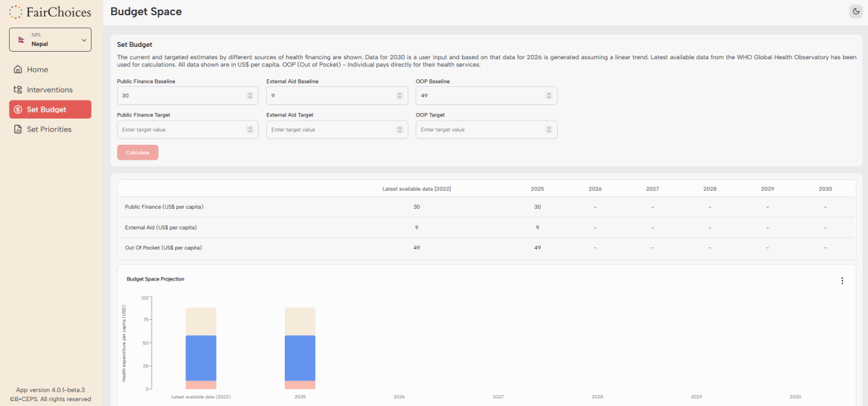Navigate to the Home page
The image size is (868, 406).
coord(37,70)
